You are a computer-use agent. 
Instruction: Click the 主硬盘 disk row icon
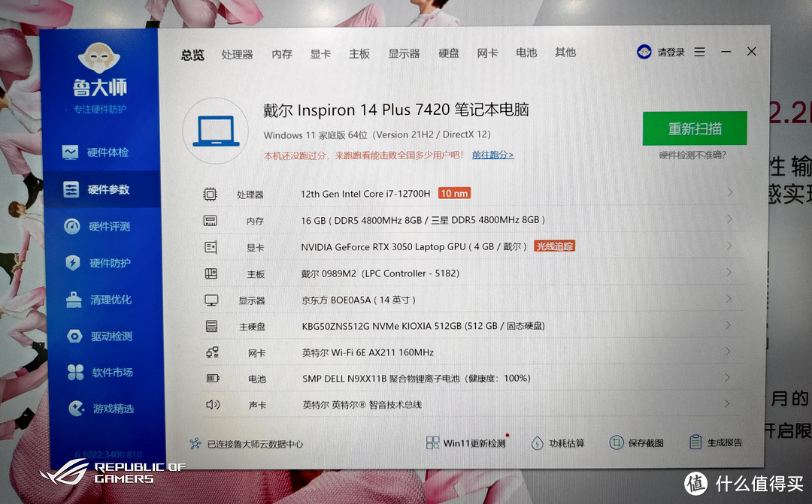(211, 326)
